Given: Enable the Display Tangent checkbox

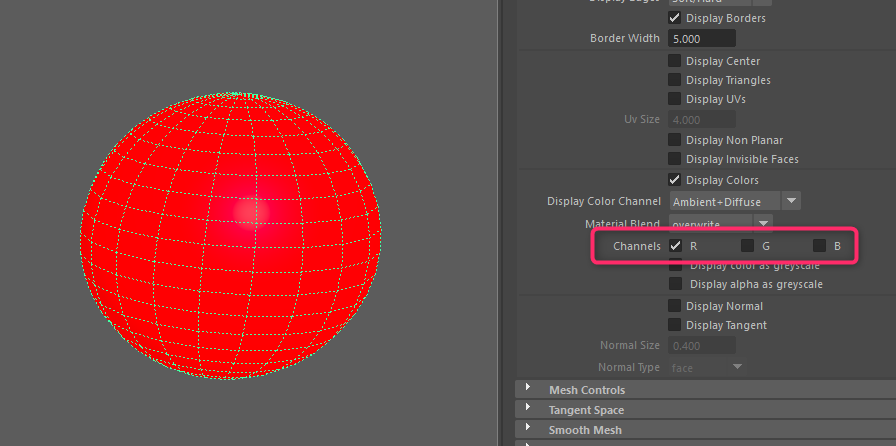Looking at the screenshot, I should [x=675, y=325].
